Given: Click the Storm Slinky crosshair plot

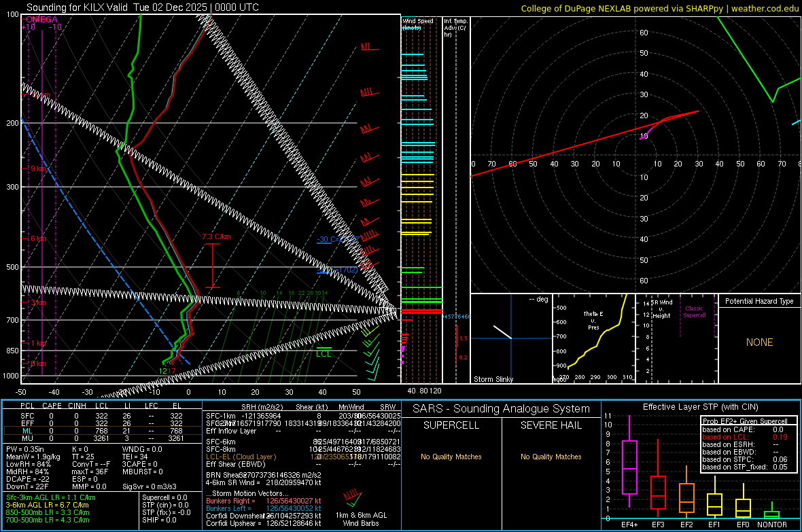Looking at the screenshot, I should coord(511,338).
